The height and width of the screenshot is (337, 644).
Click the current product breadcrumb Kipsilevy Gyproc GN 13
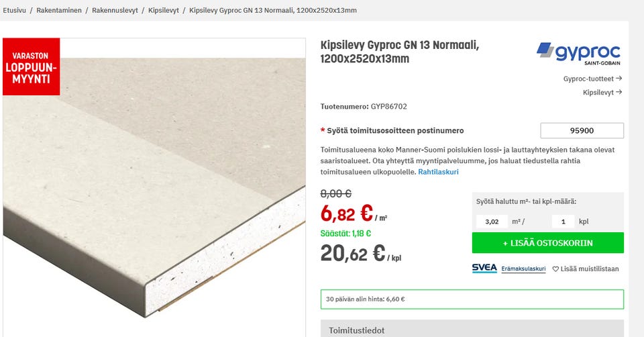[273, 10]
